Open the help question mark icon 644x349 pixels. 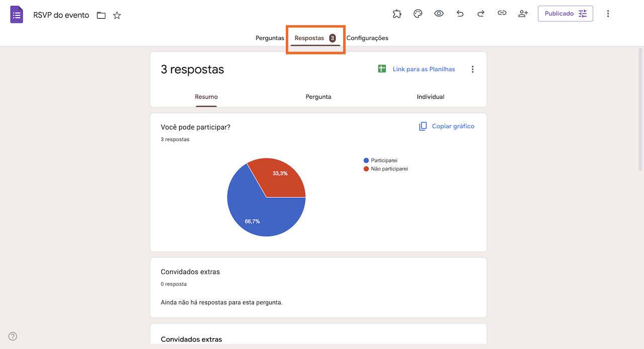(13, 336)
